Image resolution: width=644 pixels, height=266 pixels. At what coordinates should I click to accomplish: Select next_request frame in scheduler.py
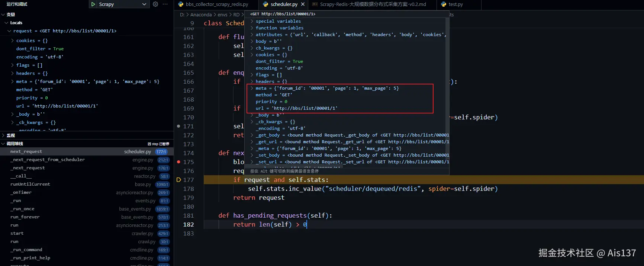(x=87, y=152)
